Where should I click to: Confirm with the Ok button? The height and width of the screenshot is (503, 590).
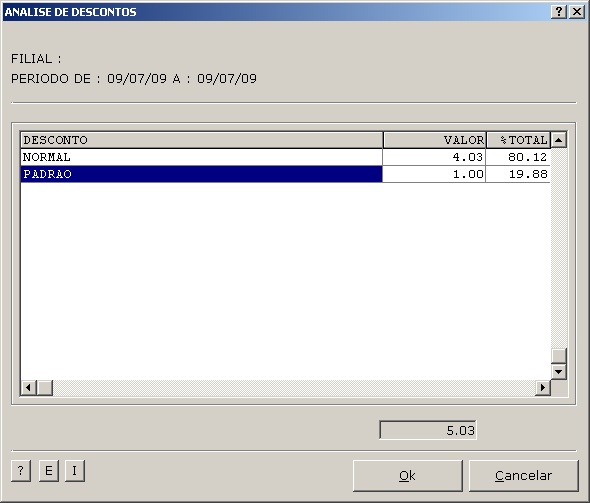click(408, 476)
